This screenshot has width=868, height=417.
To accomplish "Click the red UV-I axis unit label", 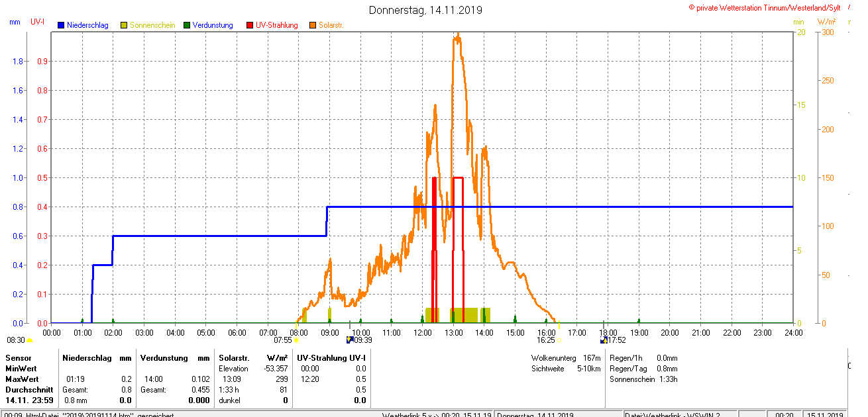I will click(38, 22).
